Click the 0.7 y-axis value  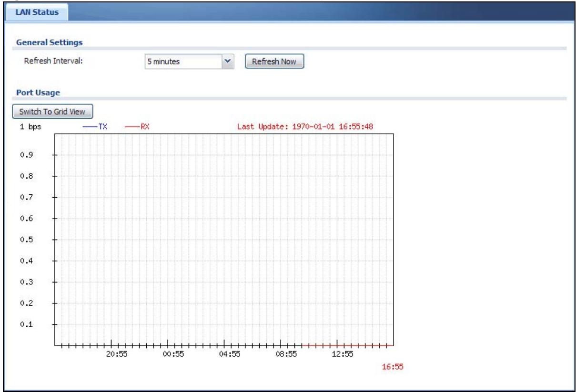click(x=26, y=198)
